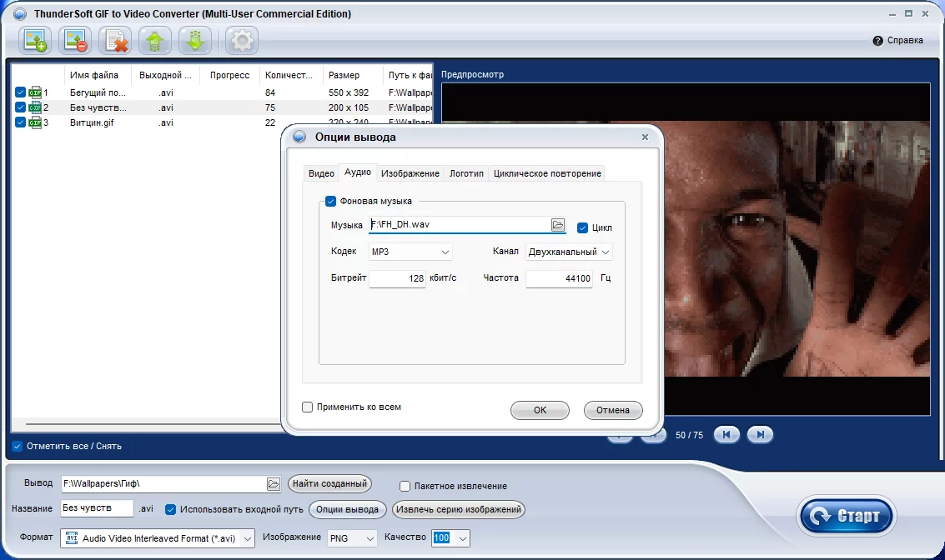
Task: Open the Качество 100 dropdown
Action: [x=450, y=538]
